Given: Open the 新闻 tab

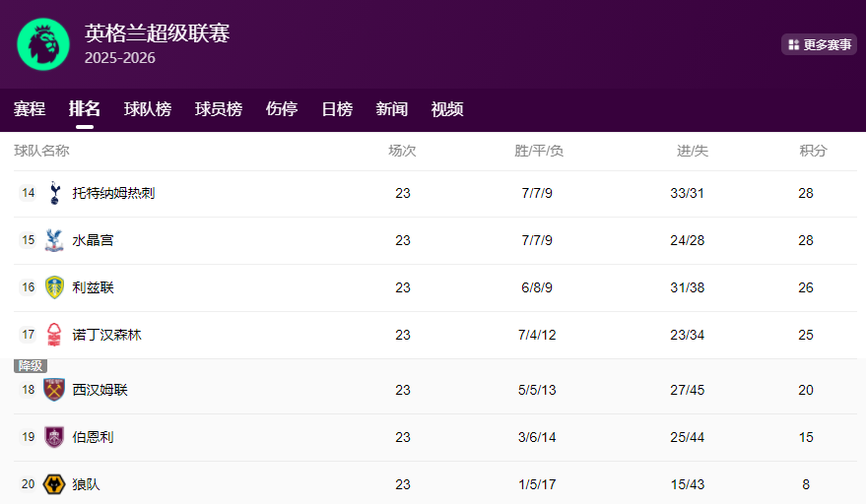Looking at the screenshot, I should coord(392,109).
